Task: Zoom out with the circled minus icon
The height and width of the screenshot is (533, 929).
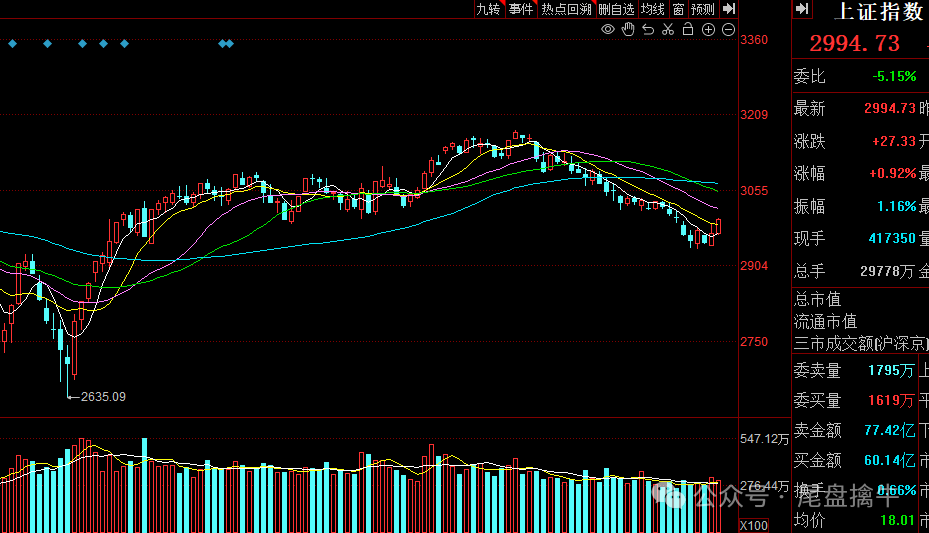Action: coord(729,29)
